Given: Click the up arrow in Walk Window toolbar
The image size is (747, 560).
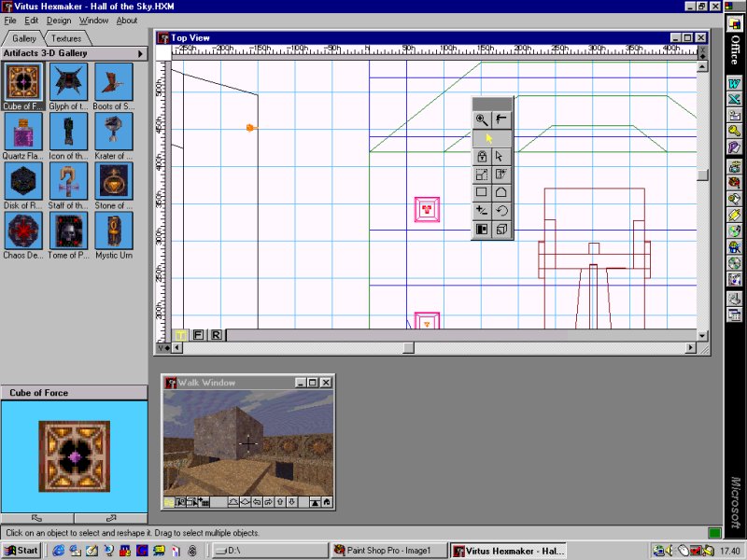Looking at the screenshot, I should 280,502.
